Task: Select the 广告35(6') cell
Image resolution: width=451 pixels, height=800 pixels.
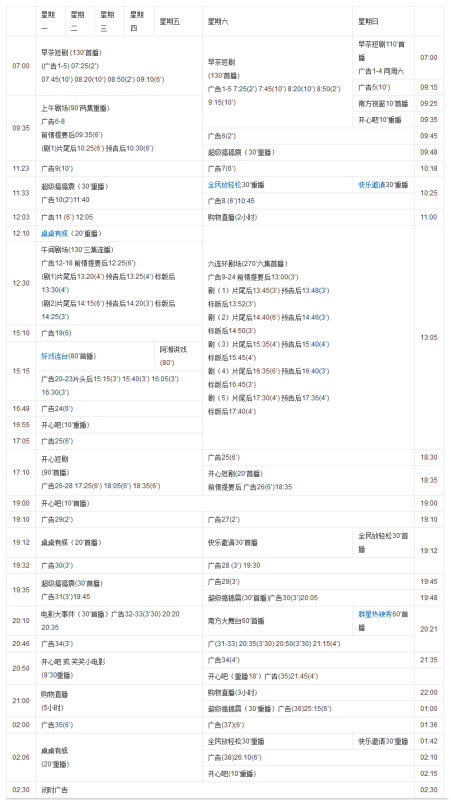Action: pyautogui.click(x=119, y=724)
